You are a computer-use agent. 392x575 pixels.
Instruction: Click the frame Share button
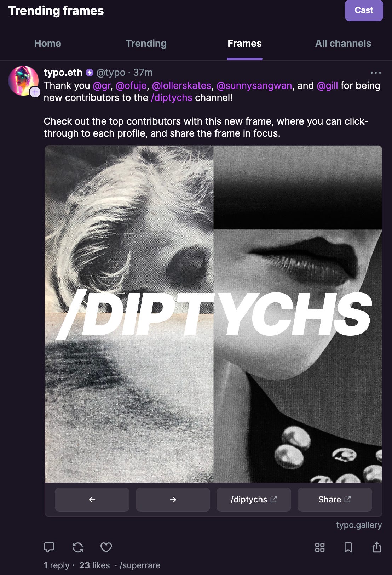(335, 500)
